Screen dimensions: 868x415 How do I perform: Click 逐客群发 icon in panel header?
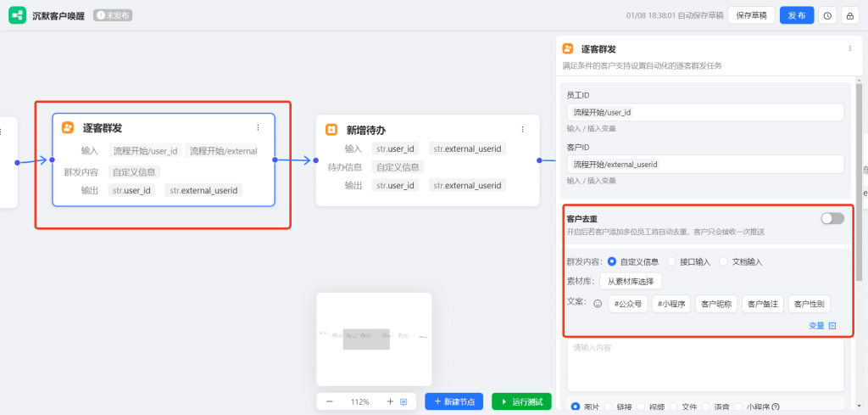click(x=567, y=48)
